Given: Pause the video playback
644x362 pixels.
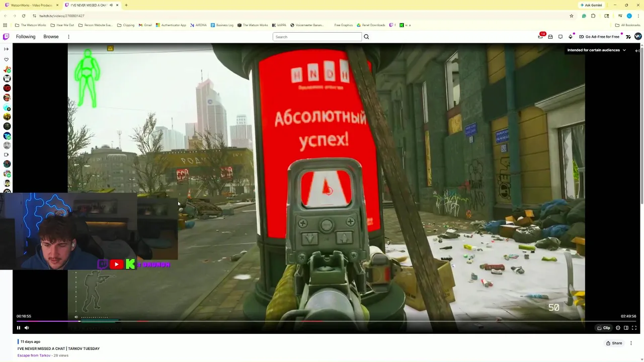Looking at the screenshot, I should point(19,328).
